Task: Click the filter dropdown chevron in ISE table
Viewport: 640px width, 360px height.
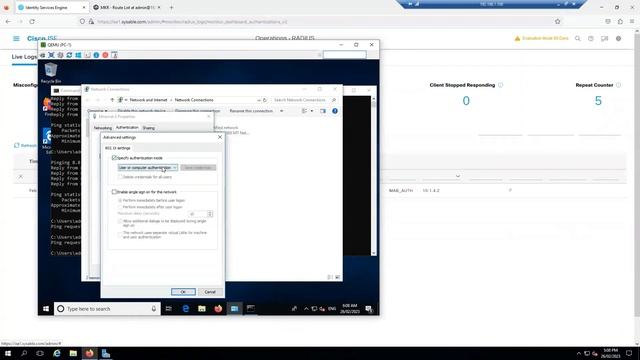Action: 458,176
